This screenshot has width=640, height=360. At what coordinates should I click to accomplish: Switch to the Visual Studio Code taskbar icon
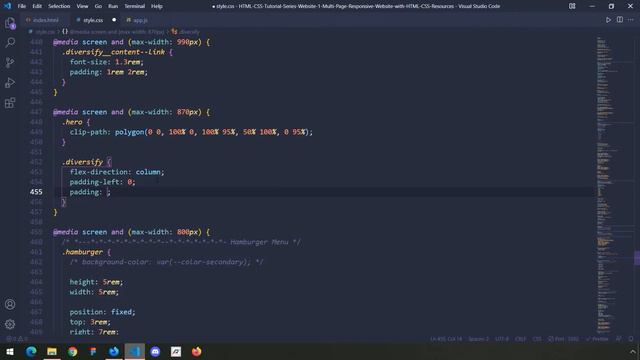click(135, 351)
